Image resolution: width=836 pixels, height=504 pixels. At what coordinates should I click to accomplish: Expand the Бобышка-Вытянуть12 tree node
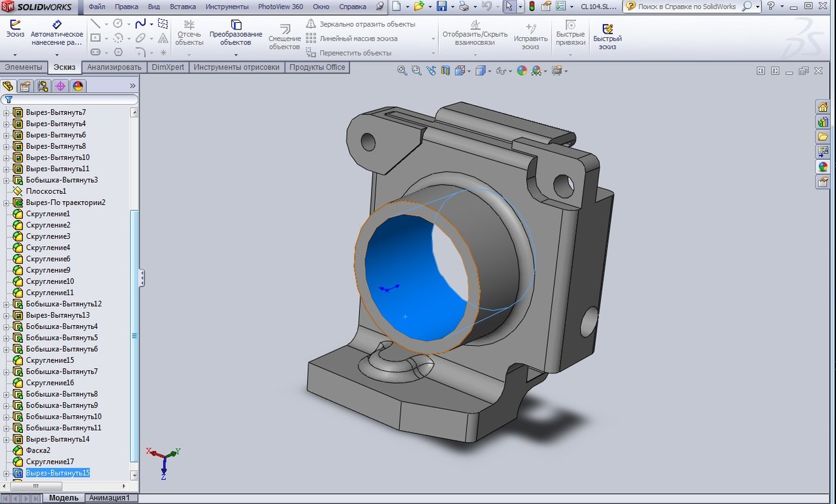click(x=7, y=304)
